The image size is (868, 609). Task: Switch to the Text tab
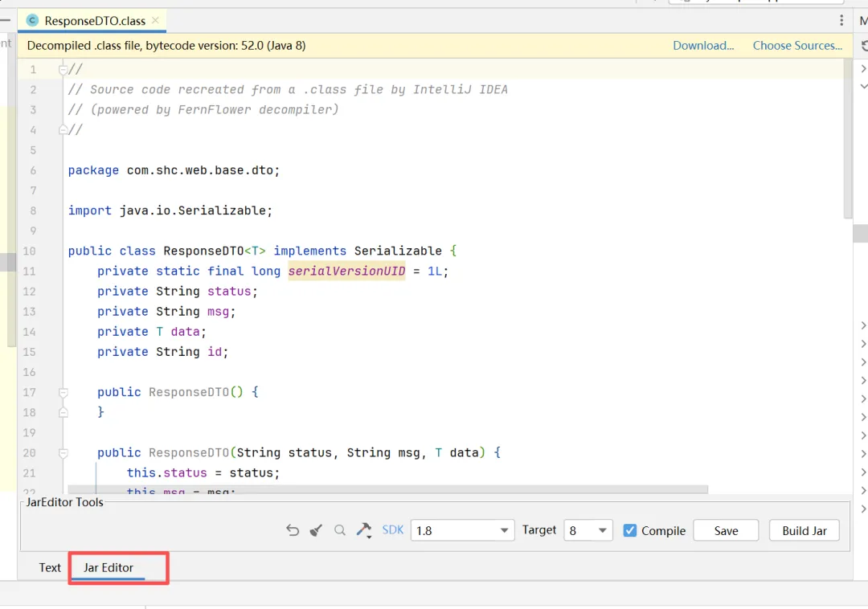(50, 567)
